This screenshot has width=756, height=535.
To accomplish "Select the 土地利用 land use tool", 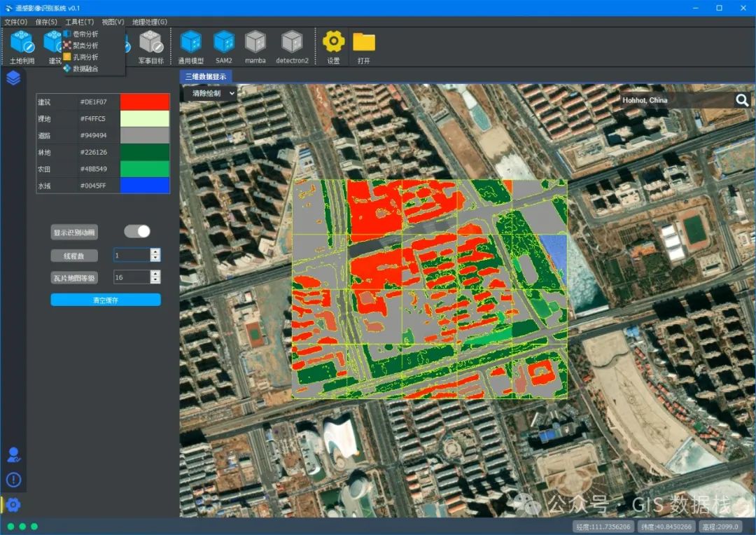I will click(x=22, y=47).
